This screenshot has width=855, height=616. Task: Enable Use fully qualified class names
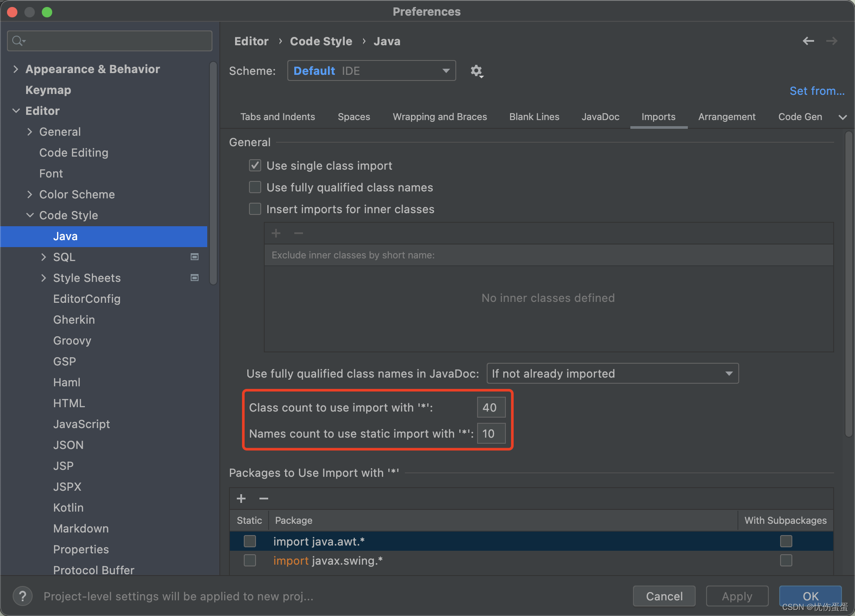[x=255, y=187]
